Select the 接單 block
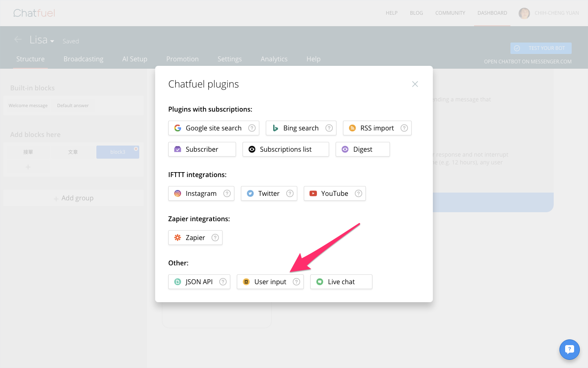The height and width of the screenshot is (368, 588). [x=28, y=152]
